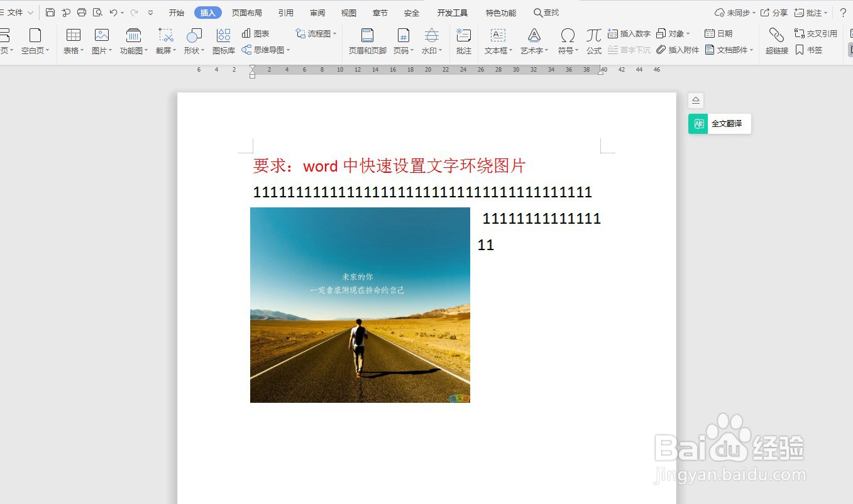Open the 开发工具 developer tools tab

click(x=453, y=13)
